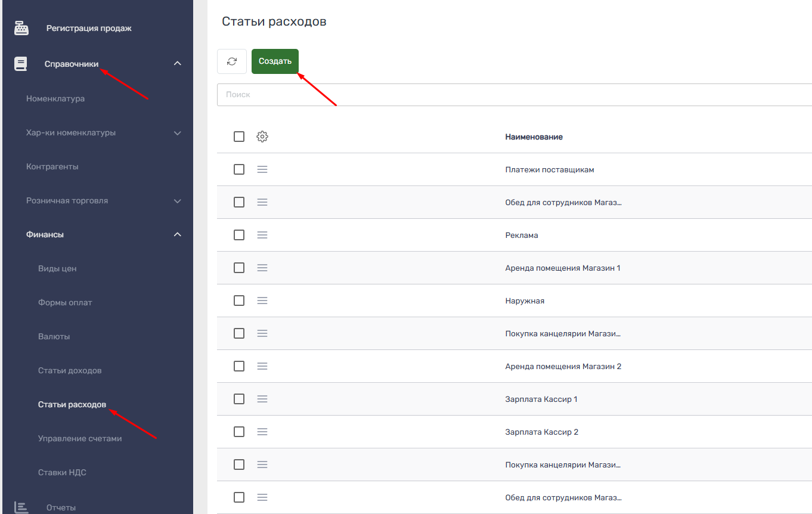Check the box for Платежи поставщикам
This screenshot has width=812, height=514.
pos(239,169)
